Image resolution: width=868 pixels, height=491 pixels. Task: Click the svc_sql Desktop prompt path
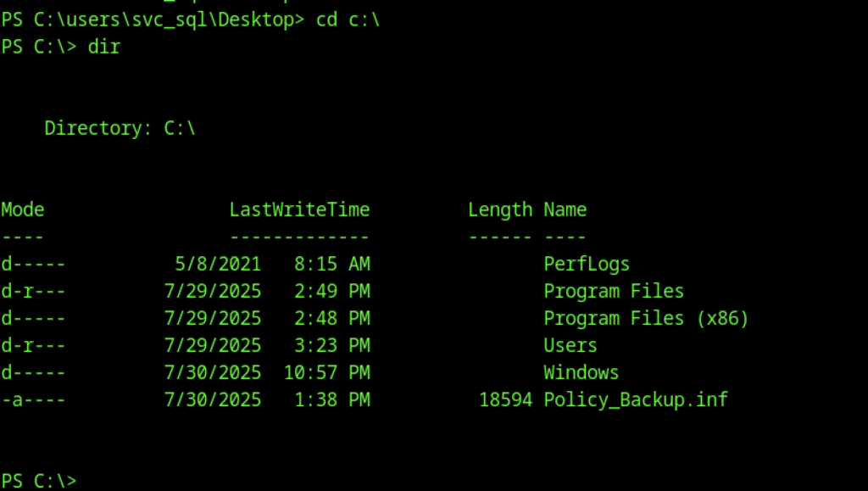tap(153, 20)
